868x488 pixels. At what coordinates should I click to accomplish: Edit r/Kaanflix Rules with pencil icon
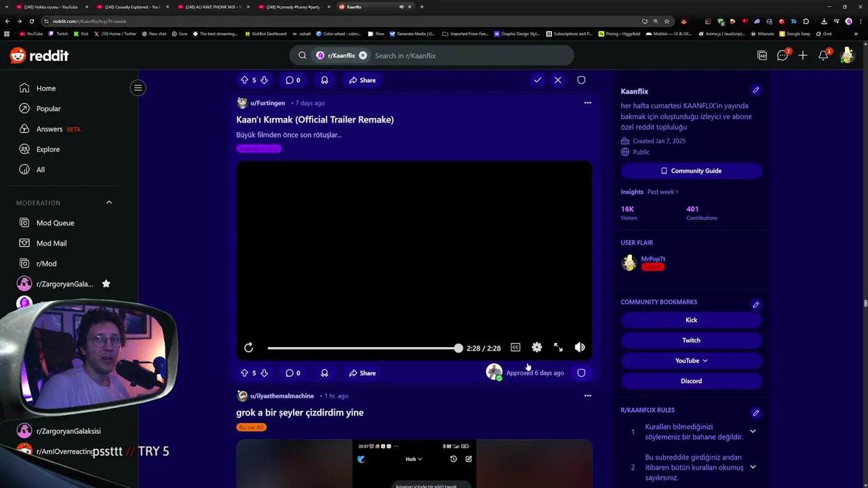pyautogui.click(x=755, y=413)
